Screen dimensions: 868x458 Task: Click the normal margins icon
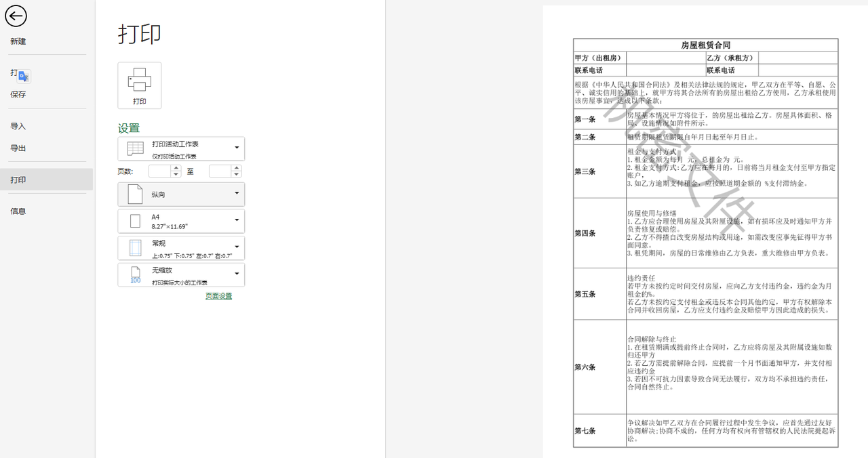pos(136,248)
